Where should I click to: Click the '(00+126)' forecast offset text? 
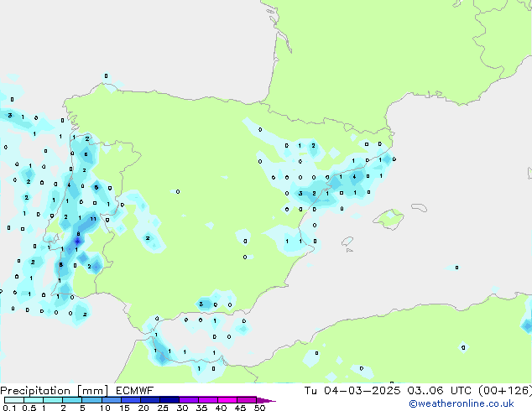pyautogui.click(x=505, y=391)
